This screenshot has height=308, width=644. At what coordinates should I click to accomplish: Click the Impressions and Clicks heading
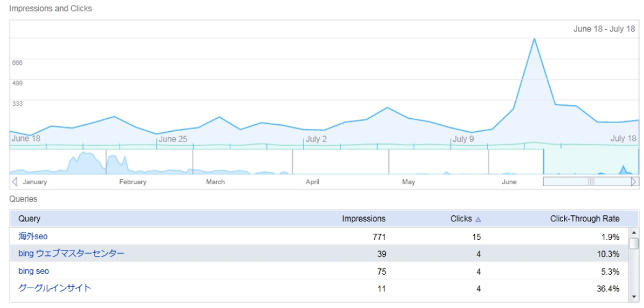point(51,9)
